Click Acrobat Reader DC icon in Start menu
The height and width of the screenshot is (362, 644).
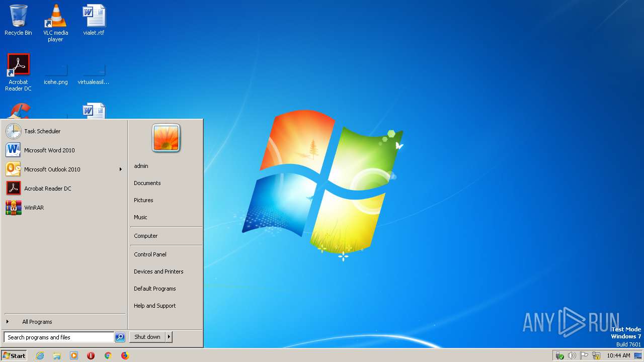pyautogui.click(x=14, y=189)
